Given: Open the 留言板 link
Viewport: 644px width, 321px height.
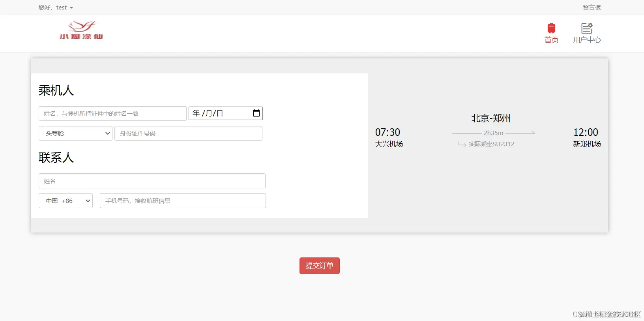Looking at the screenshot, I should pos(592,8).
